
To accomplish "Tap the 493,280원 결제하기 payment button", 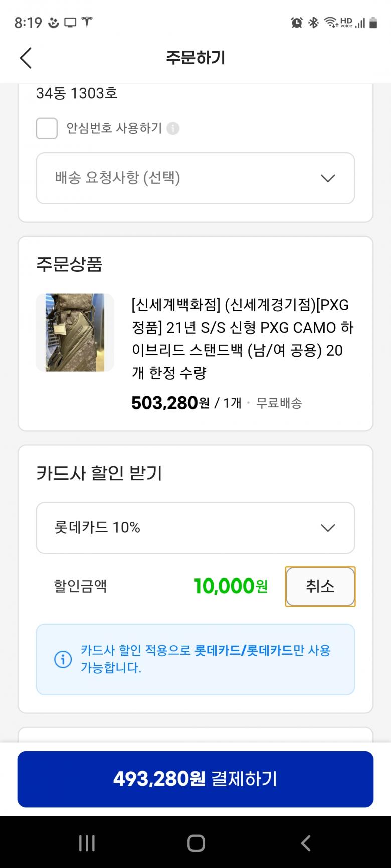I will 195,779.
